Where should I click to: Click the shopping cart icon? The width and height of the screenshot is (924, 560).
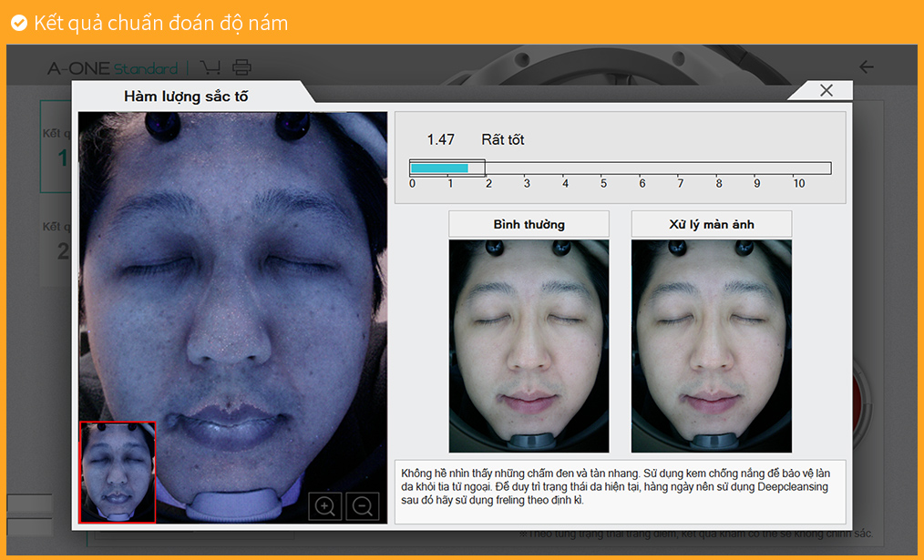pos(210,67)
